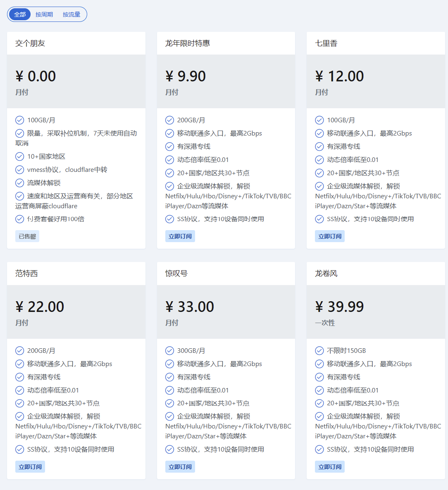Click the check icon beside 付费套餐好用100倍
Viewport: 448px width, 490px height.
(20, 219)
